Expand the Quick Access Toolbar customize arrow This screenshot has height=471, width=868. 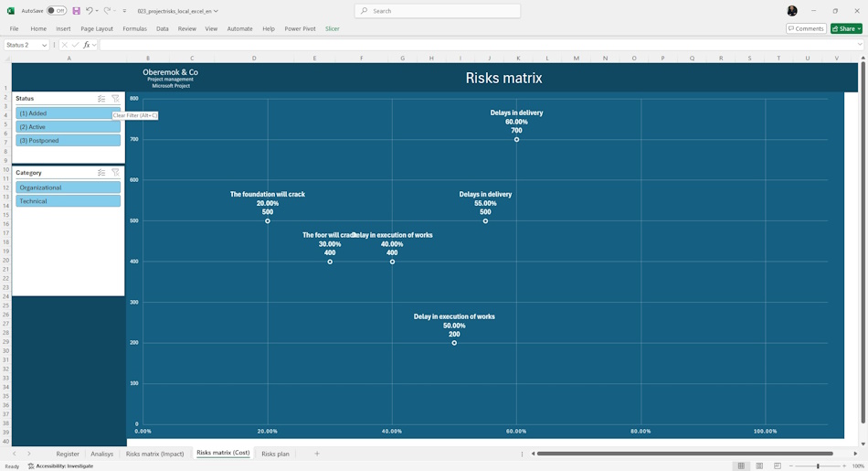(124, 11)
